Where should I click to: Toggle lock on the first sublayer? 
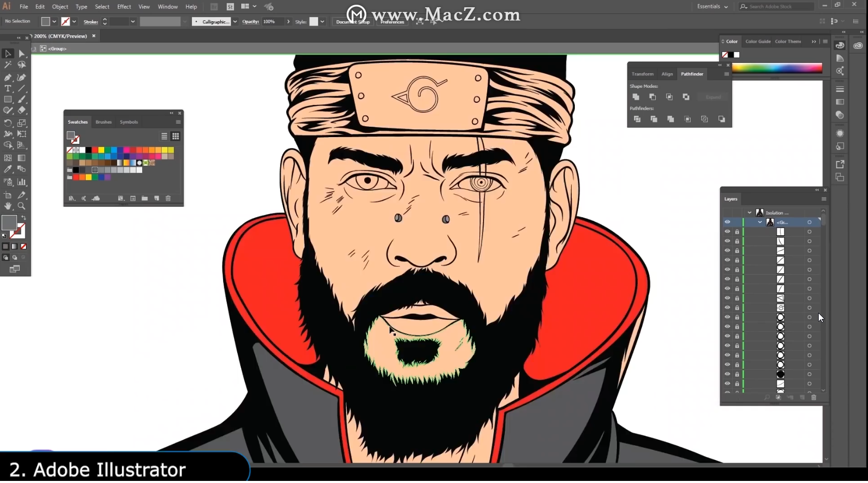(x=737, y=232)
